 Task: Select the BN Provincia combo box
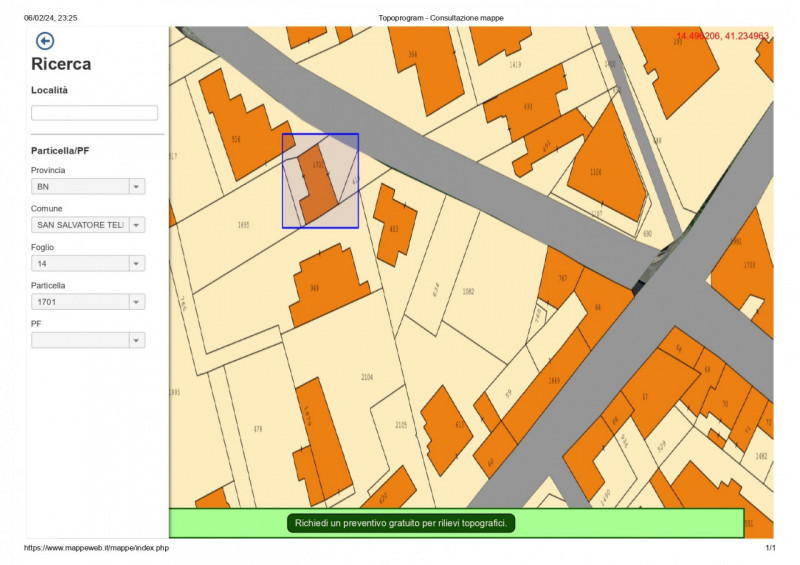pos(88,187)
